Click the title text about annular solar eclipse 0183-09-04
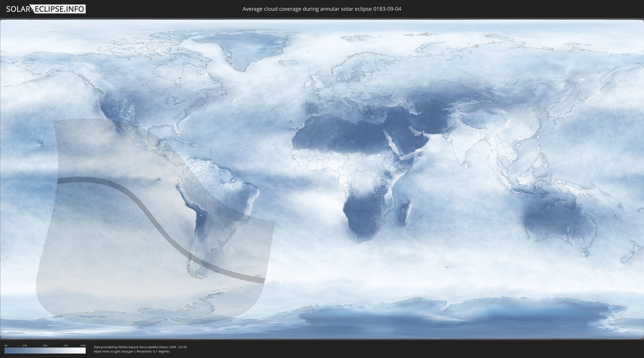 click(322, 9)
